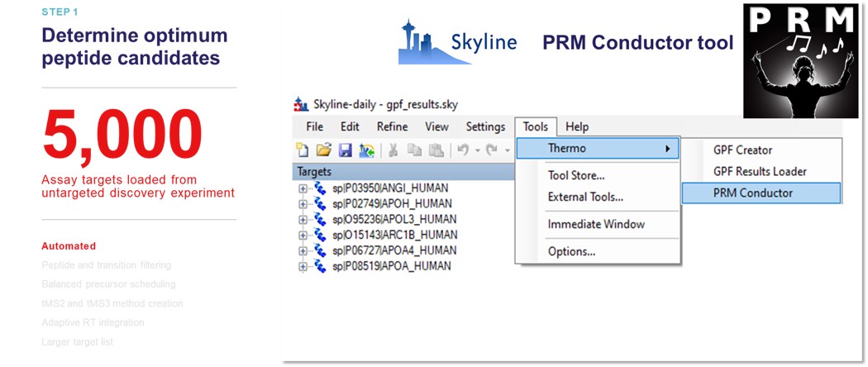Screen dimensions: 868x367
Task: Open the Undo history dropdown arrow
Action: pos(476,150)
